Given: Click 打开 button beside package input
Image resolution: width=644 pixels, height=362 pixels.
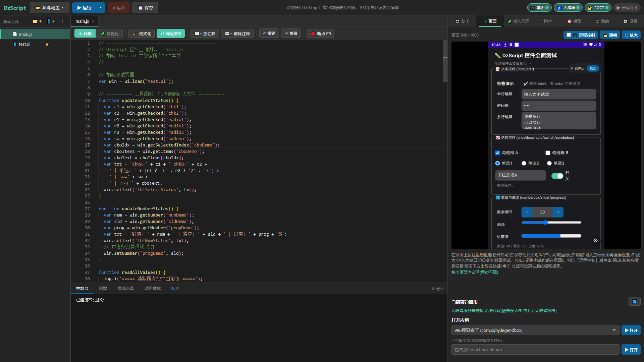Looking at the screenshot, I should pos(631,350).
